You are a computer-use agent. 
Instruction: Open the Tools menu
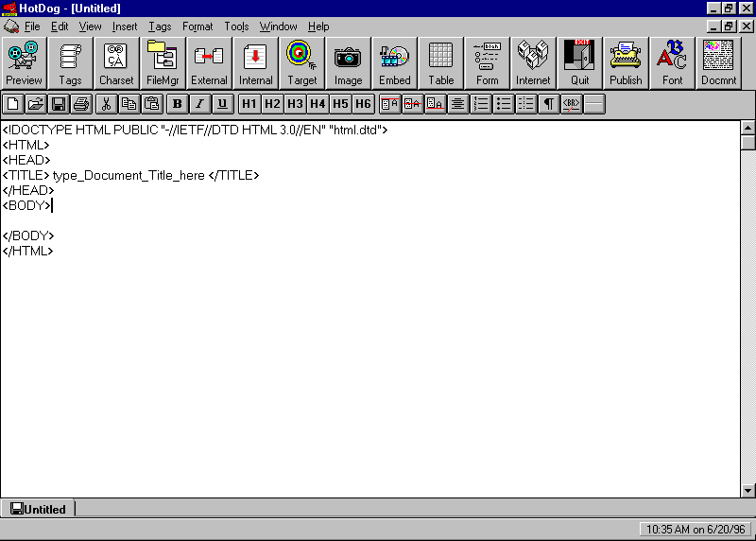pos(236,26)
